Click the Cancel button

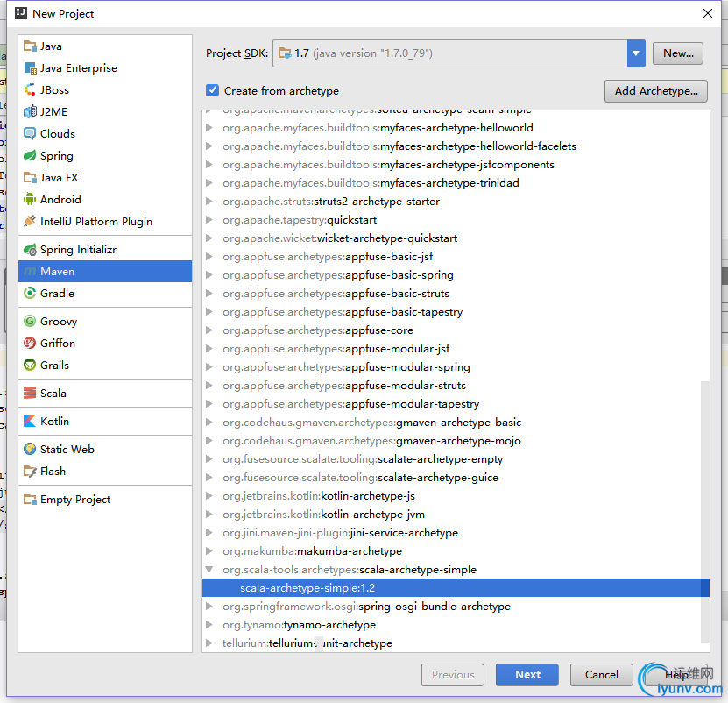point(601,674)
